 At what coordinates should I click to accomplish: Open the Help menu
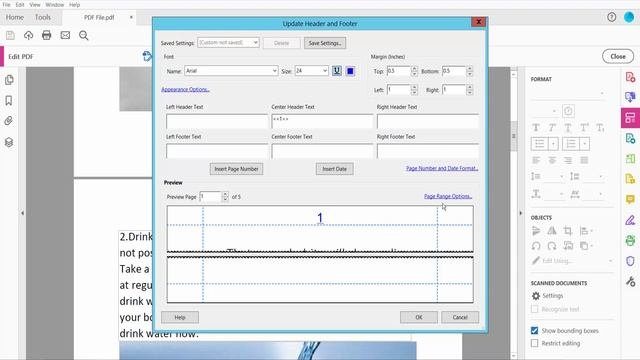(74, 5)
